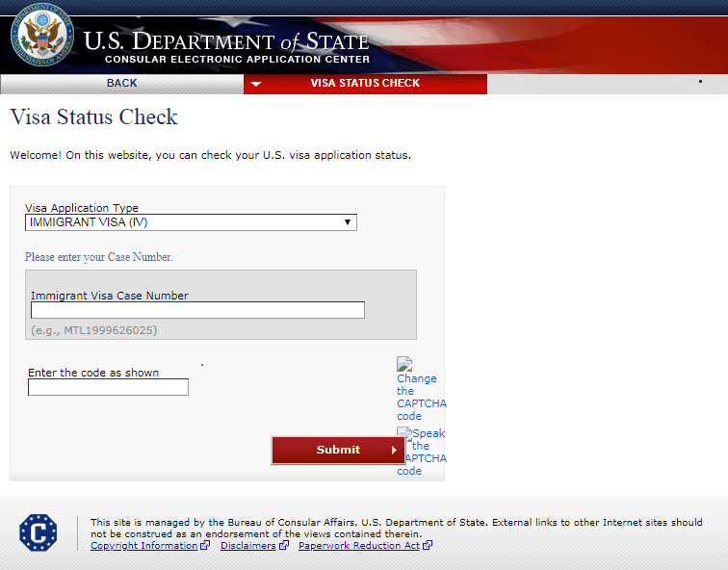Click external link icon next to Disclaimers
This screenshot has width=728, height=570.
pyautogui.click(x=283, y=546)
